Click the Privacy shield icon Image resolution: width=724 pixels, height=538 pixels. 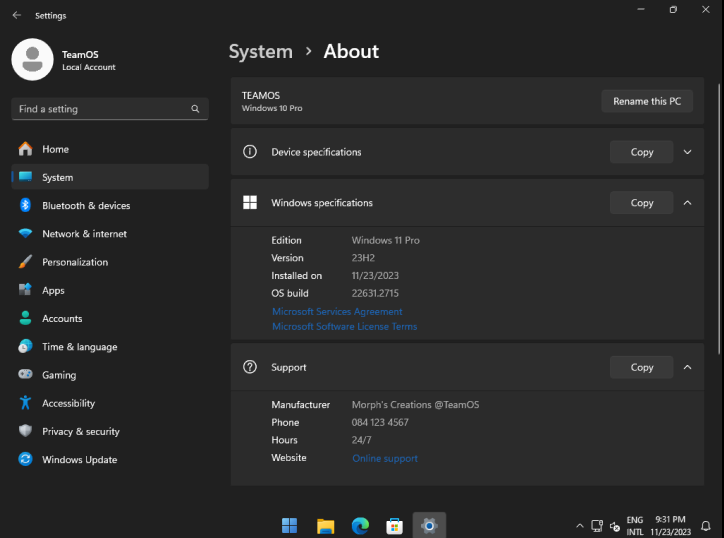25,431
